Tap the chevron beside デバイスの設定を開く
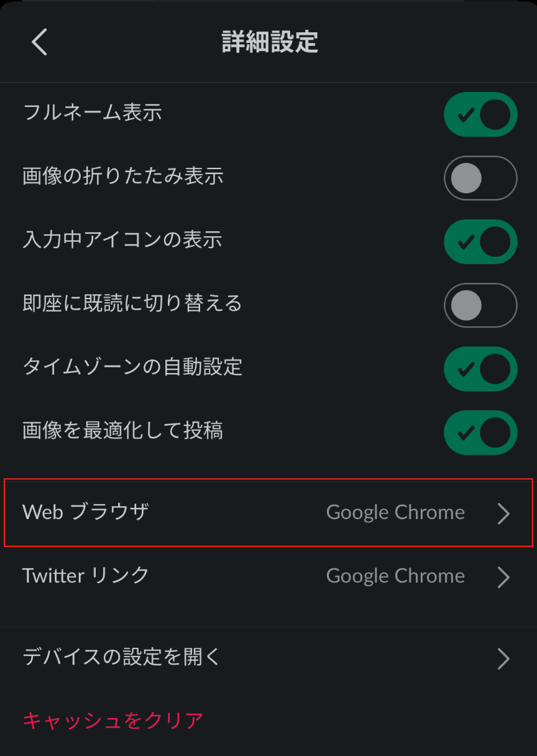The image size is (537, 756). 503,658
